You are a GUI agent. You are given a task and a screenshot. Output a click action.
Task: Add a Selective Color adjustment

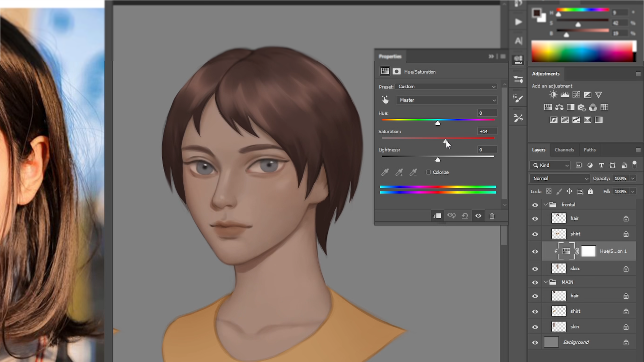click(x=587, y=120)
